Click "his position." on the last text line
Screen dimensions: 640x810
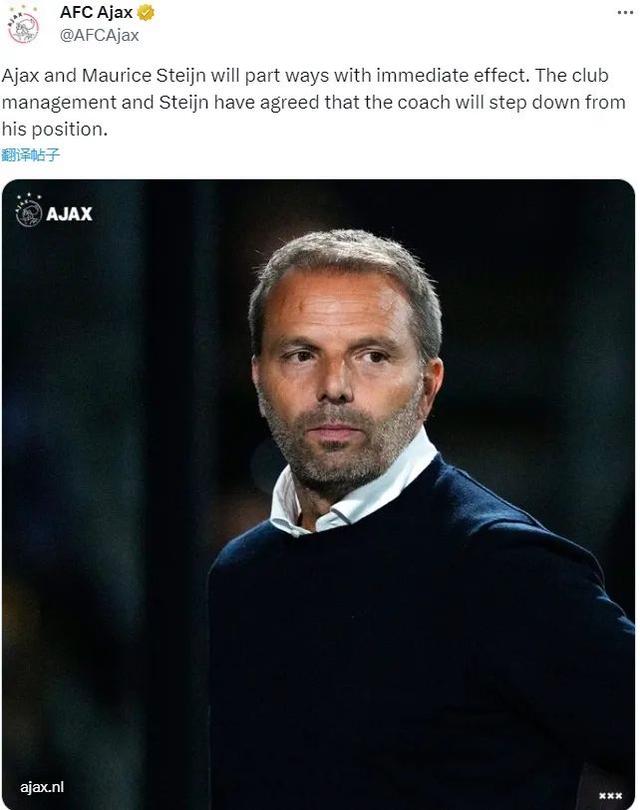55,129
